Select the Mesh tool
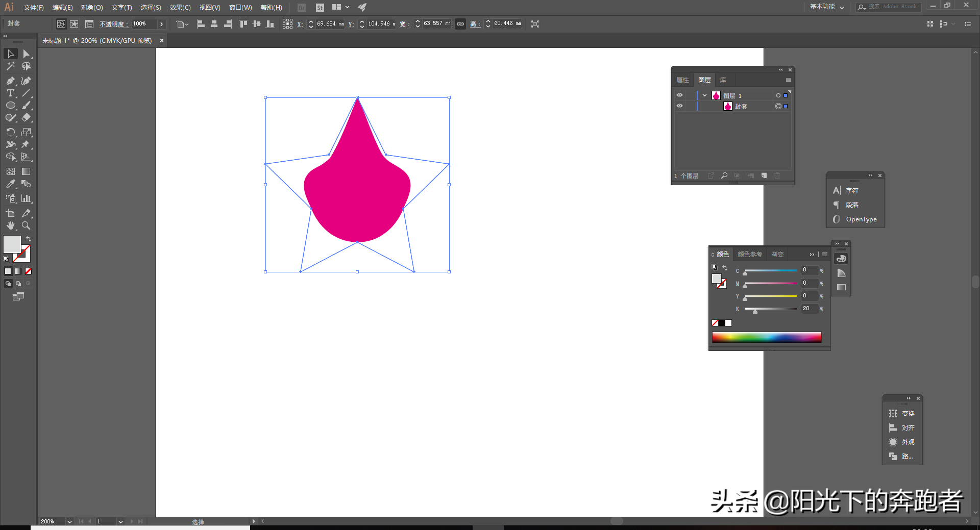The width and height of the screenshot is (980, 530). click(11, 171)
